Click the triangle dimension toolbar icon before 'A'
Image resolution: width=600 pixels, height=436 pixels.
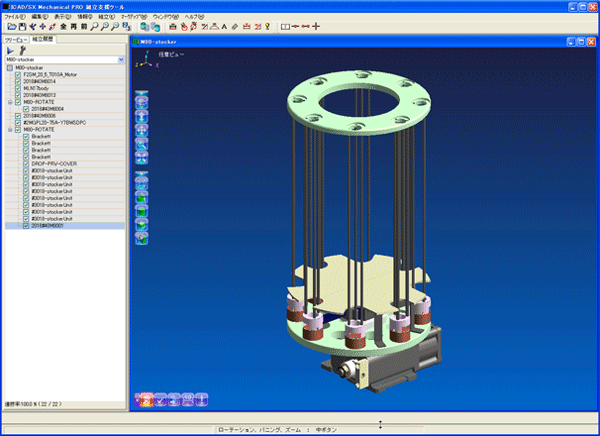[215, 26]
